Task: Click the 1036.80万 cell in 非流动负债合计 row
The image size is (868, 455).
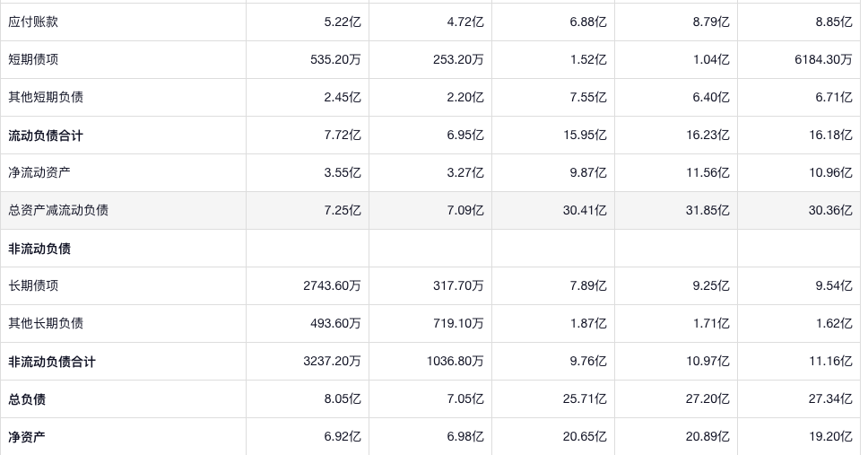Action: pyautogui.click(x=455, y=361)
